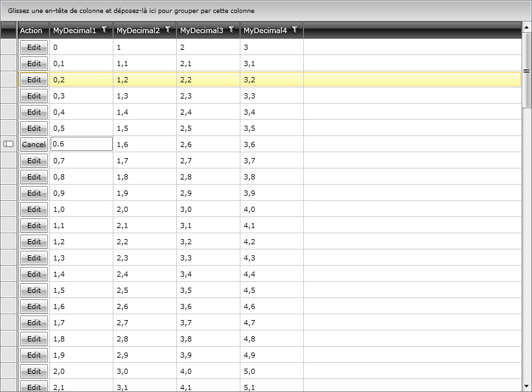Click the scroll up arrow of vertical scrollbar
Screen dimensions: 532x392
tap(526, 27)
